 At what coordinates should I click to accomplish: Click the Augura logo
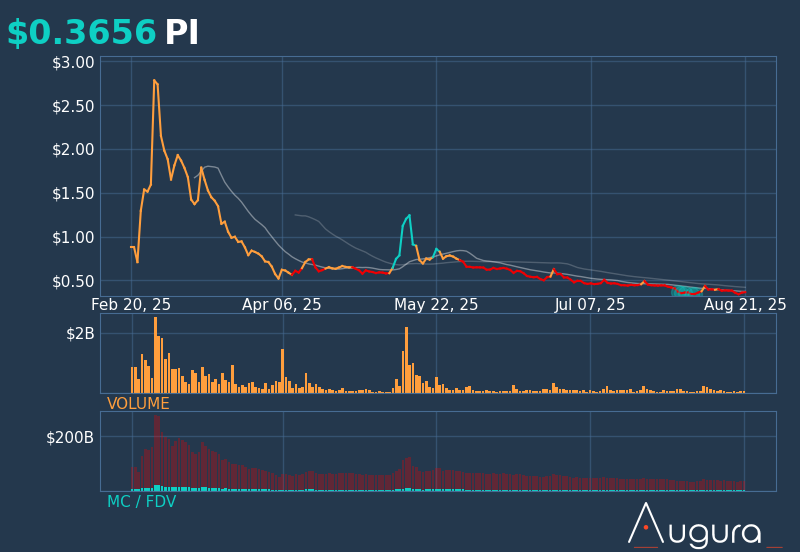click(x=705, y=525)
